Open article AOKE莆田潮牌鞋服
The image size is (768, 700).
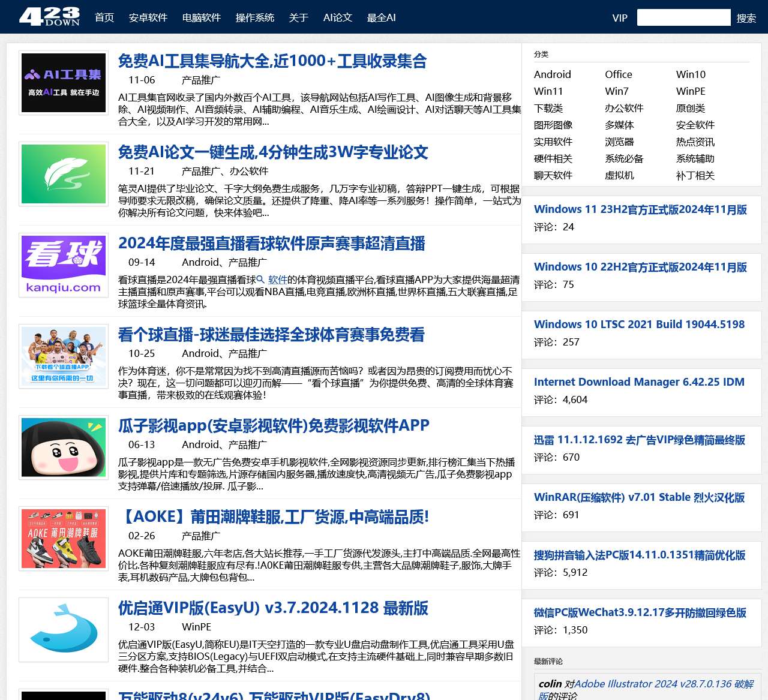[x=274, y=517]
